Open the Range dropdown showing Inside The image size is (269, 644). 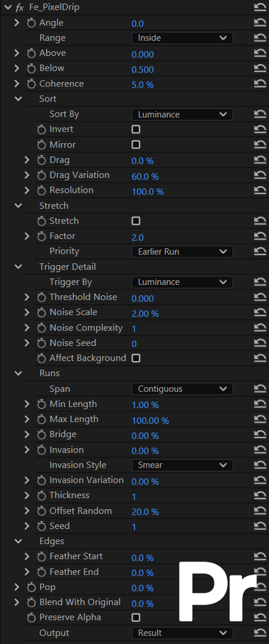point(182,38)
